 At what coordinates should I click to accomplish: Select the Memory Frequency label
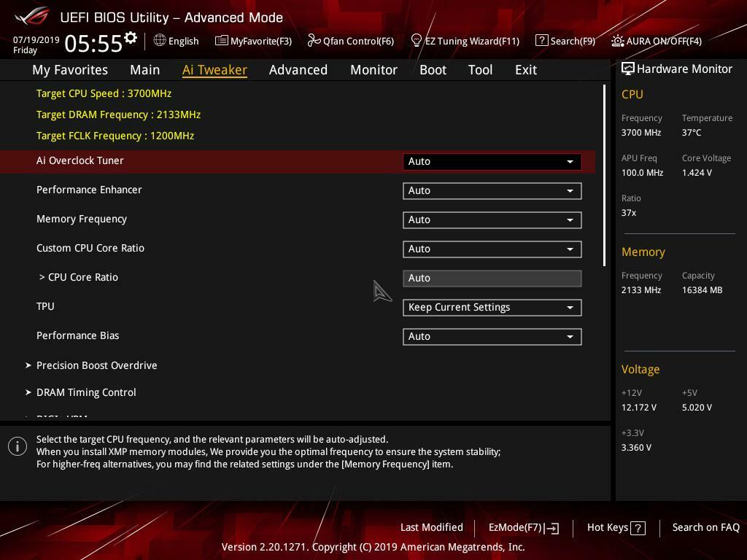82,219
